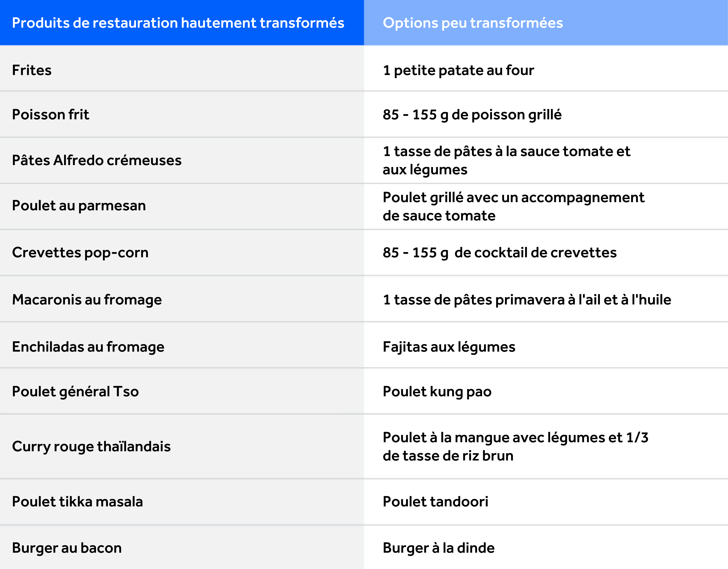This screenshot has height=569, width=728.
Task: Click 'Macaronis au fromage' text
Action: pyautogui.click(x=87, y=299)
